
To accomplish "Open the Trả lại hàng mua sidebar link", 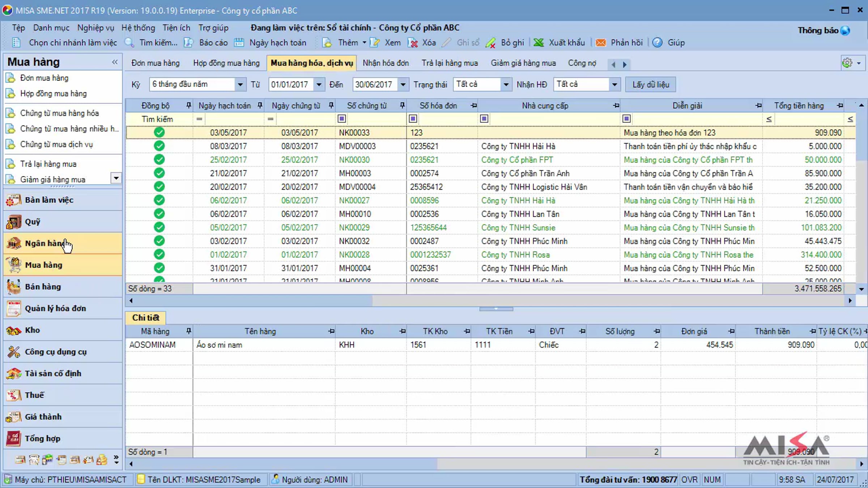I will click(x=48, y=164).
